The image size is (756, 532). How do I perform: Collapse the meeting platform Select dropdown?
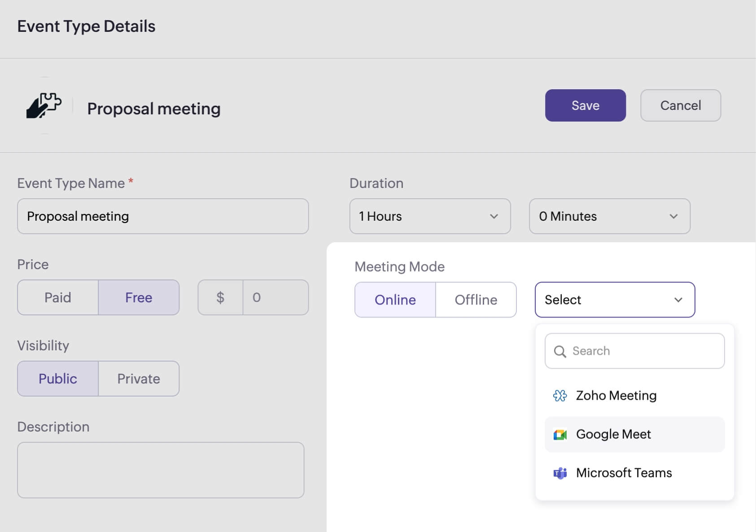[x=615, y=300]
